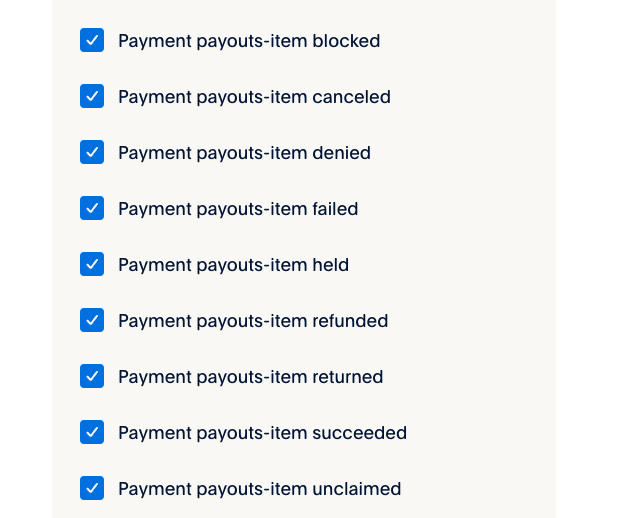Click the 'Payment payouts-item held' label

233,265
